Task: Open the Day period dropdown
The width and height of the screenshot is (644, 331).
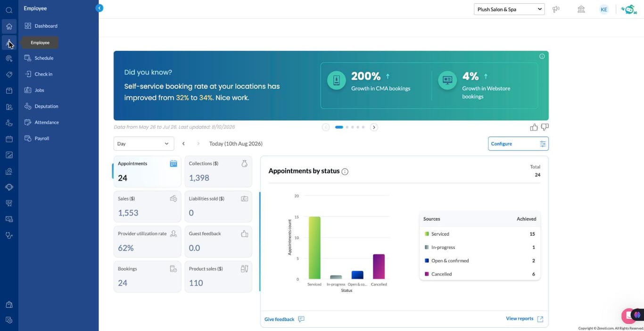Action: 144,144
